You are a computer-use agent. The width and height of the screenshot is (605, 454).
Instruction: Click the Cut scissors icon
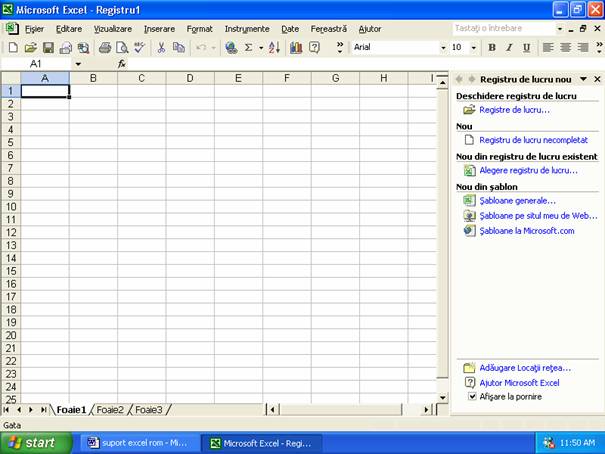pyautogui.click(x=161, y=47)
